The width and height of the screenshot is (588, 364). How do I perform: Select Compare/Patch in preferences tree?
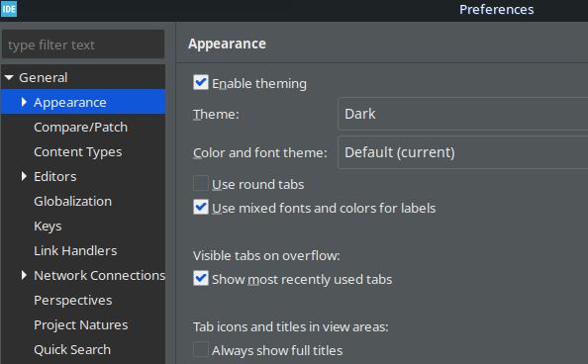tap(80, 127)
